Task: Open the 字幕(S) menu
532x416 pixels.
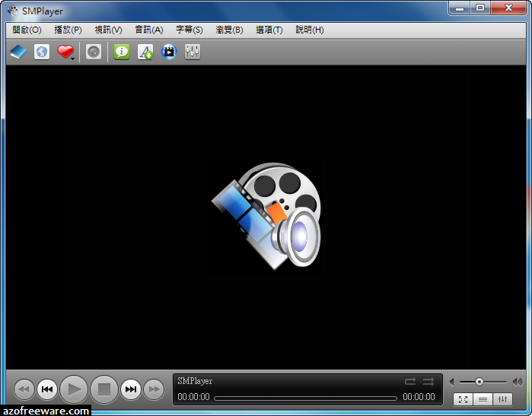Action: pos(190,30)
